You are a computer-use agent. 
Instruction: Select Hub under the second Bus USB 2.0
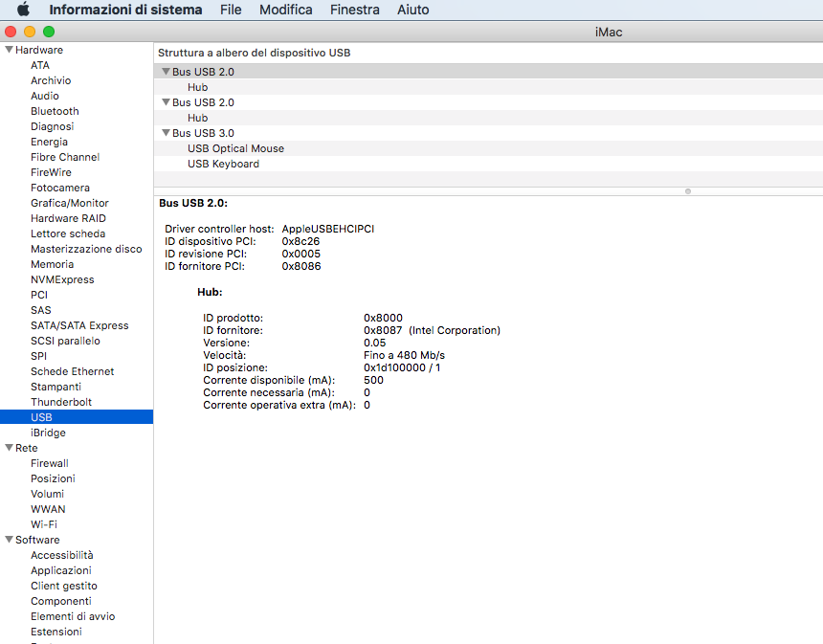488,118
